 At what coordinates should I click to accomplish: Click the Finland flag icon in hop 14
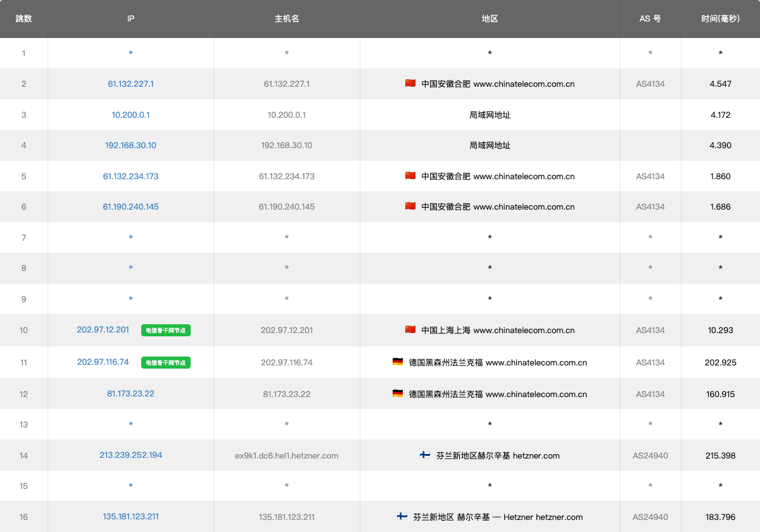pyautogui.click(x=425, y=455)
